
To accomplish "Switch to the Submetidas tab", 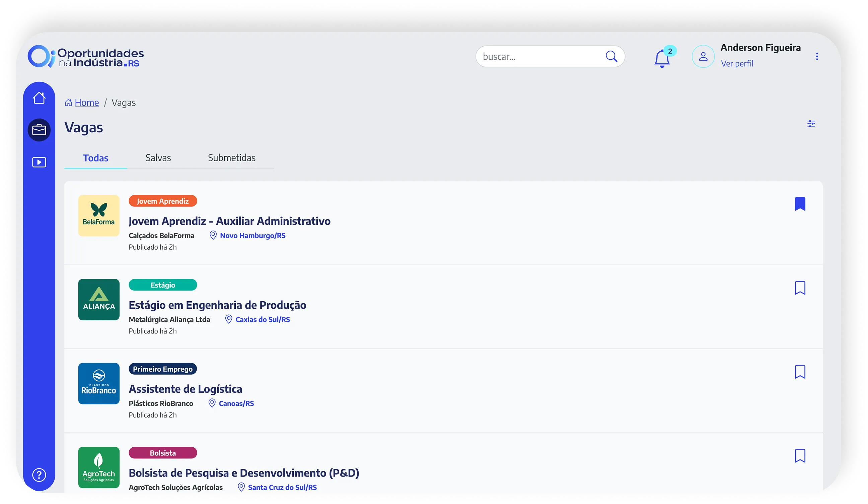I will pos(231,157).
